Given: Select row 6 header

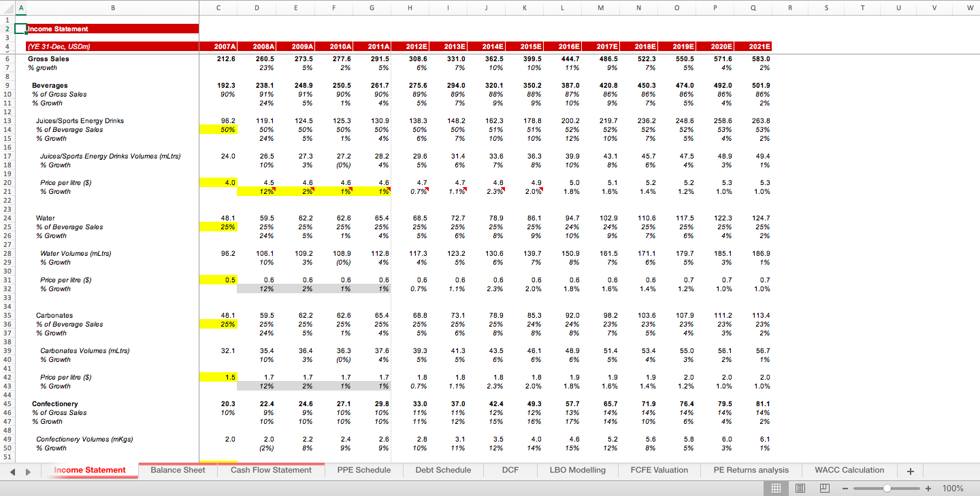Looking at the screenshot, I should (x=6, y=59).
